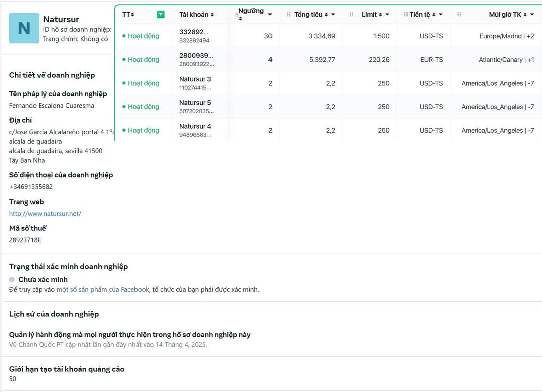Click the EUR-TS currency cell
542x392 pixels.
coord(432,60)
